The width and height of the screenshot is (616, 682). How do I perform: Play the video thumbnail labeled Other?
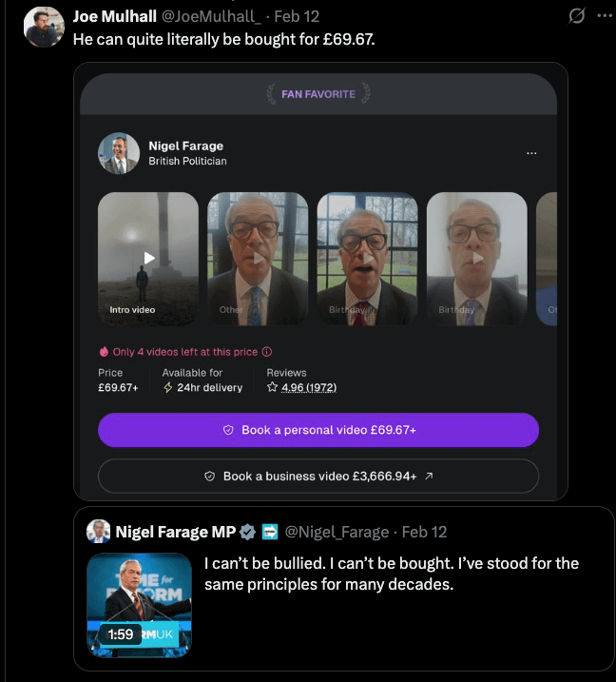258,258
